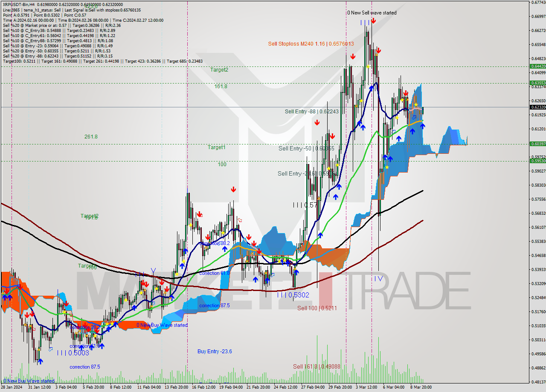Click the '13 Feb 20:00' date axis label
The width and height of the screenshot is (546, 392).
point(177,387)
